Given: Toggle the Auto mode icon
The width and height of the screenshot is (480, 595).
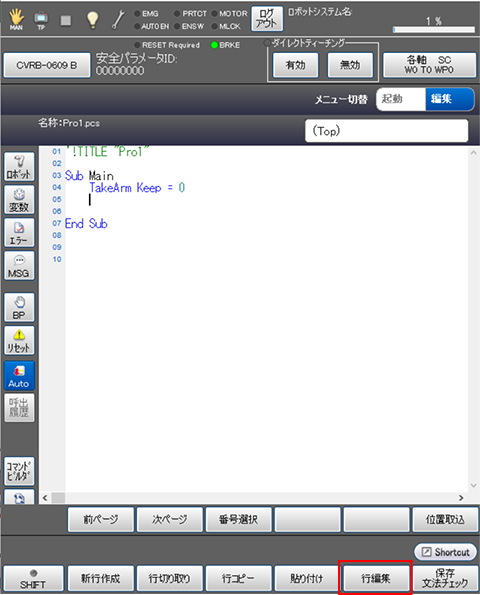Looking at the screenshot, I should click(19, 376).
